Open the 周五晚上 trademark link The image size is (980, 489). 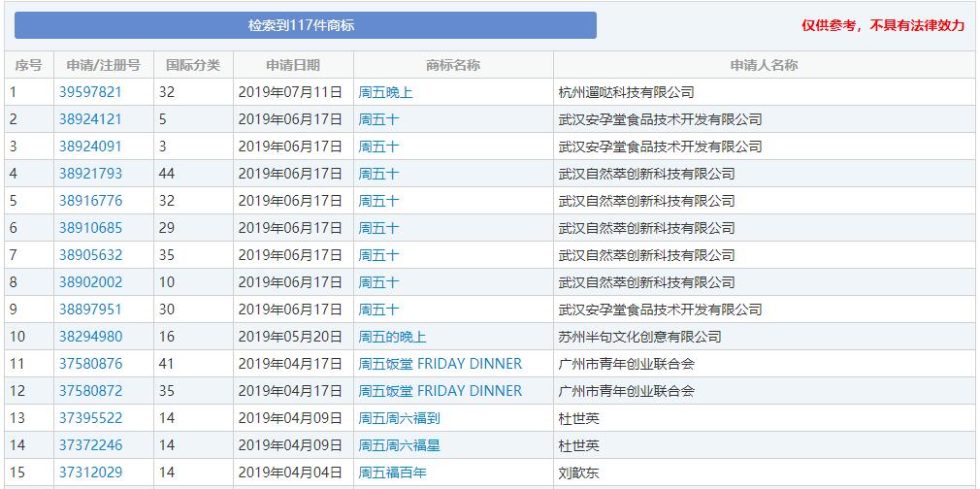[x=385, y=92]
